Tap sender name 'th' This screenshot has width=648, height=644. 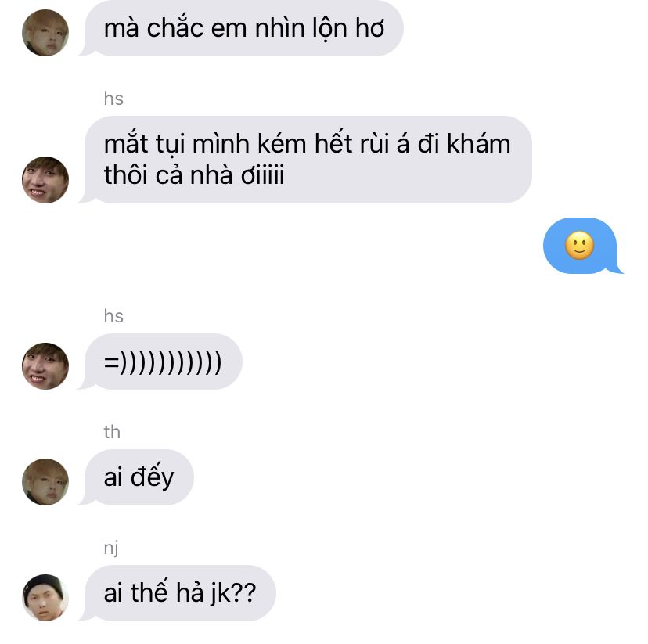(112, 432)
